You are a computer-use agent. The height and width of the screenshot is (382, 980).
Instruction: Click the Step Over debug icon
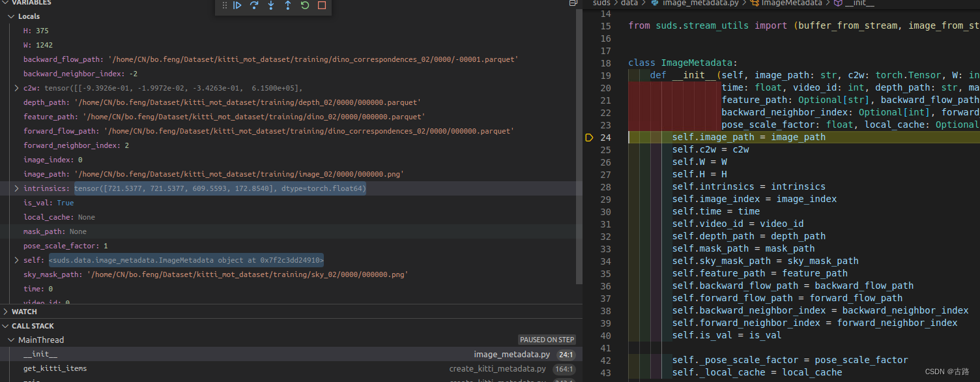point(254,5)
